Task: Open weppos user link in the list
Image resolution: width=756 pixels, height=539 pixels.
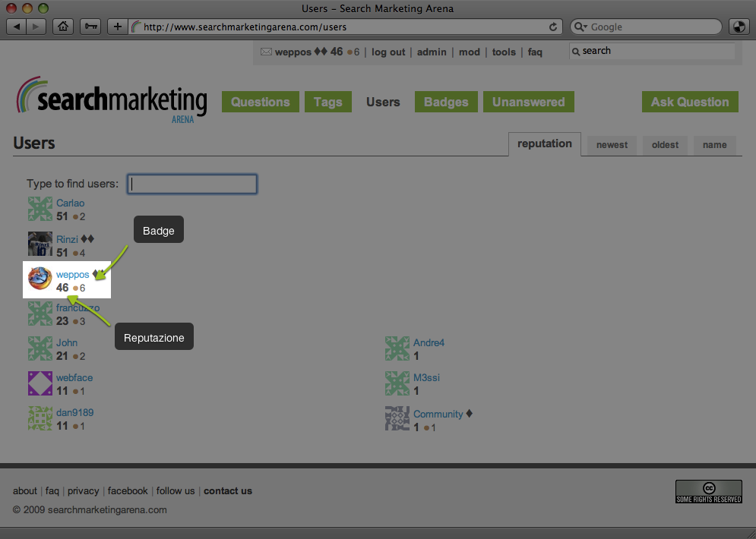Action: pyautogui.click(x=73, y=275)
